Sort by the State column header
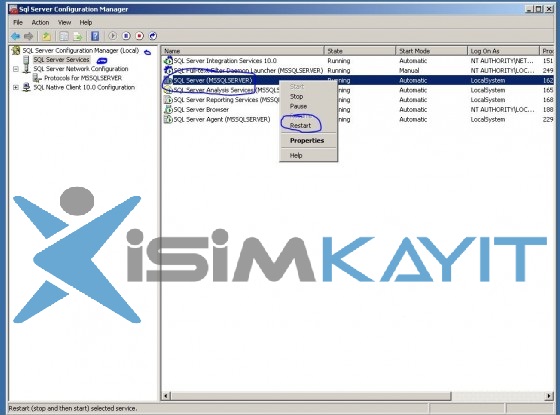 click(x=360, y=51)
